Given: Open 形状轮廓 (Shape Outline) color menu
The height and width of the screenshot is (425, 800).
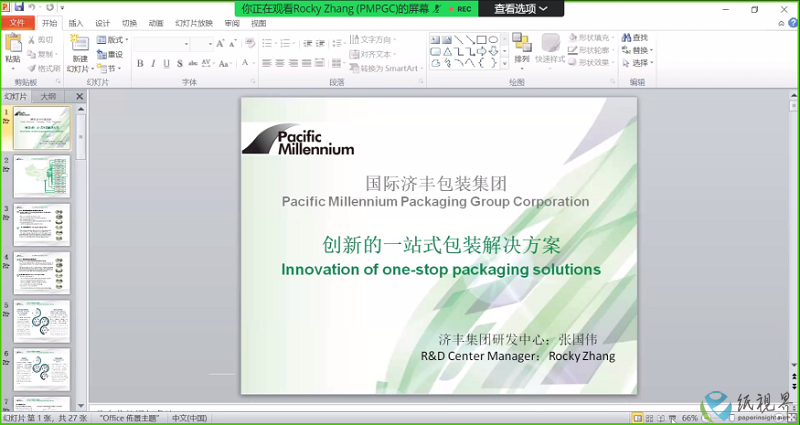Looking at the screenshot, I should click(591, 50).
